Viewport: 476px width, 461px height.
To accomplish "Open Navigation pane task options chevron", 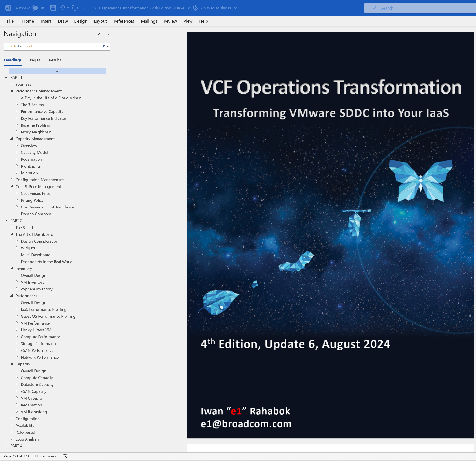I will pos(98,34).
